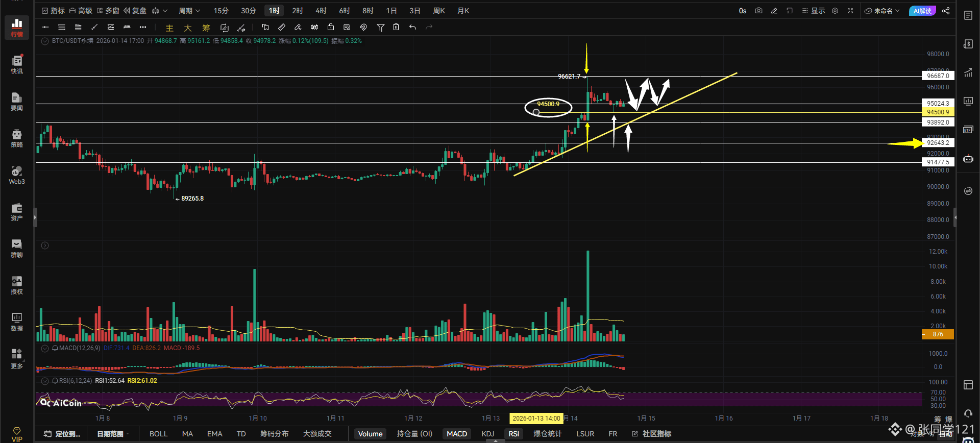This screenshot has height=443, width=980.
Task: Select the horizontal line drawing tool
Action: coord(45,27)
